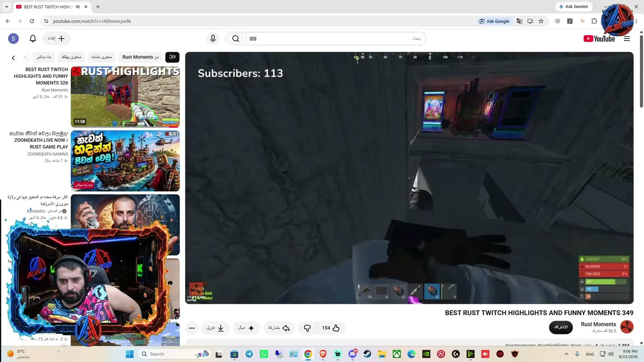Click the install app icon in address bar
Image resolution: width=644 pixels, height=362 pixels.
coord(530,21)
